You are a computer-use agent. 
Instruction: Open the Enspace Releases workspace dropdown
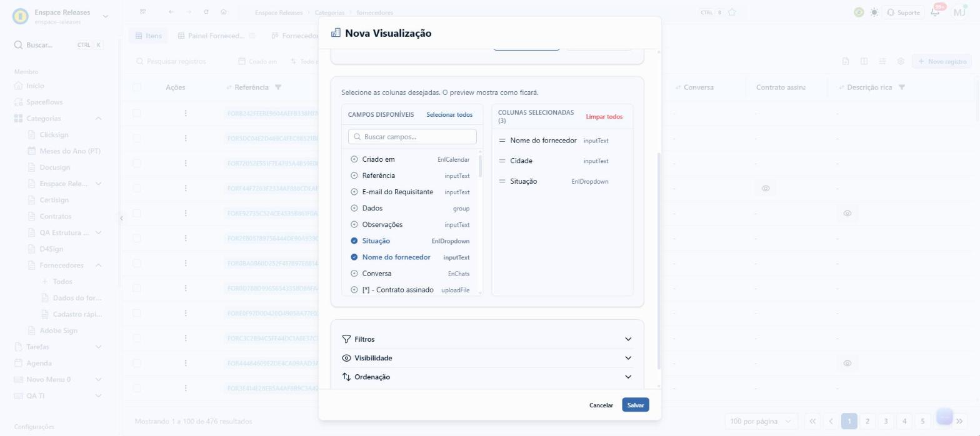(105, 16)
